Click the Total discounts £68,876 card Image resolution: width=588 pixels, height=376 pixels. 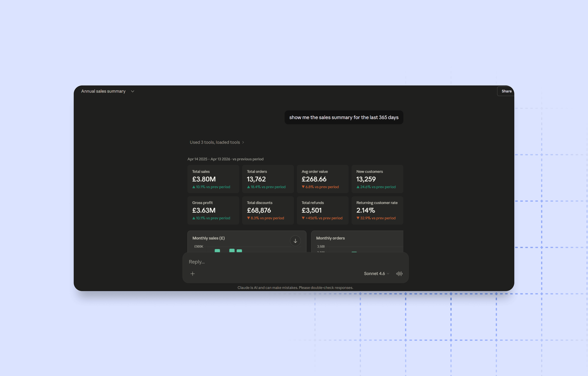coord(268,210)
